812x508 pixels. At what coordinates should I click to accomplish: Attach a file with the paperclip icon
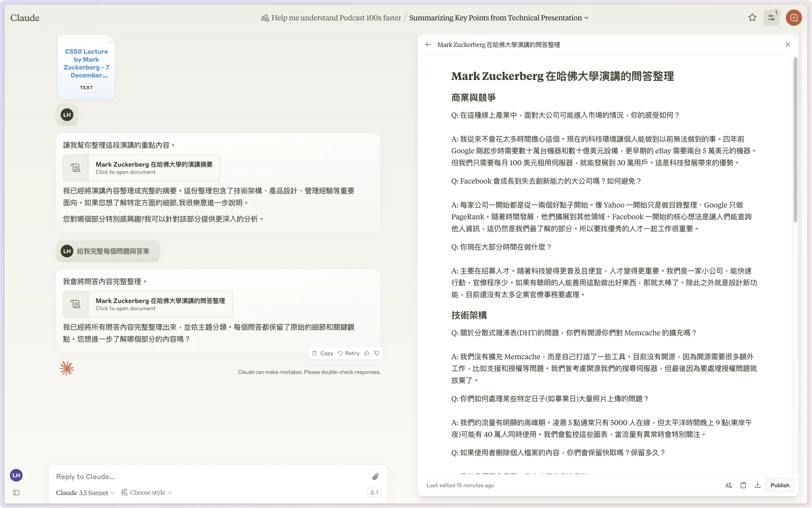point(375,476)
